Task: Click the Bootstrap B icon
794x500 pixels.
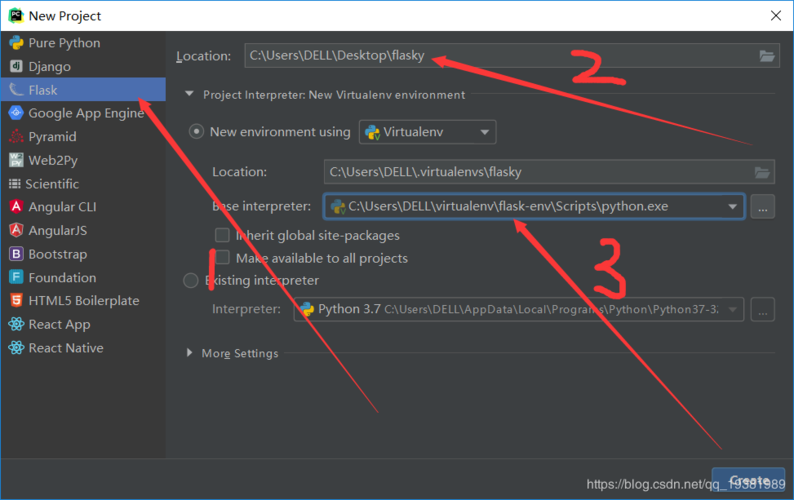Action: click(x=16, y=254)
